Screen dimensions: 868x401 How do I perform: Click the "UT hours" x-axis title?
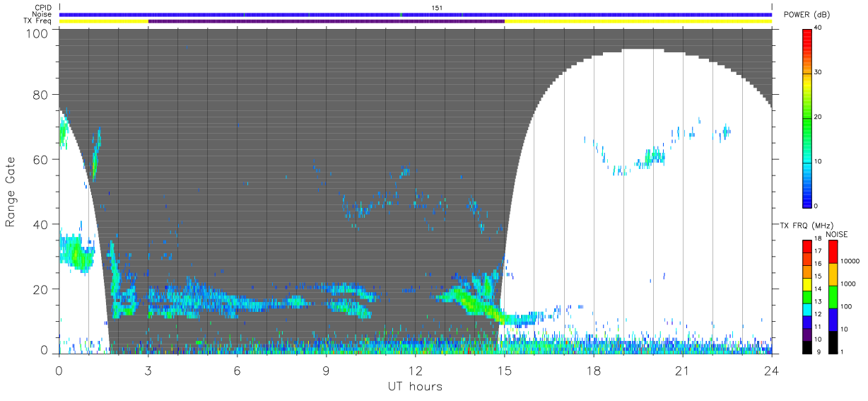[x=415, y=386]
